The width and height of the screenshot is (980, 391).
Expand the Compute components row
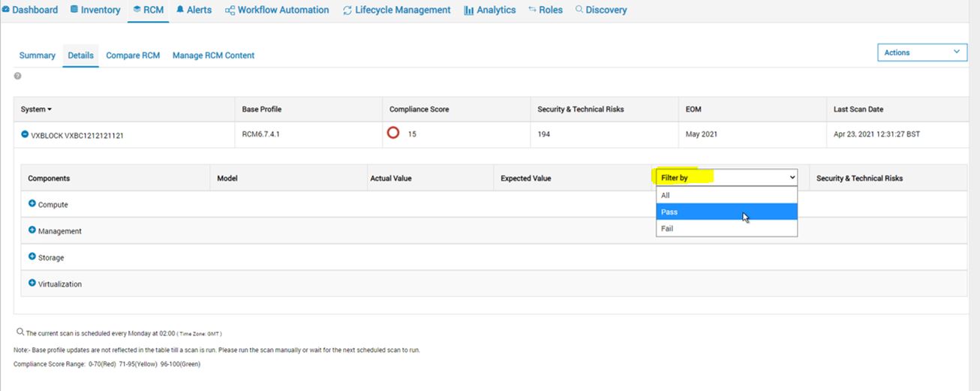tap(32, 204)
